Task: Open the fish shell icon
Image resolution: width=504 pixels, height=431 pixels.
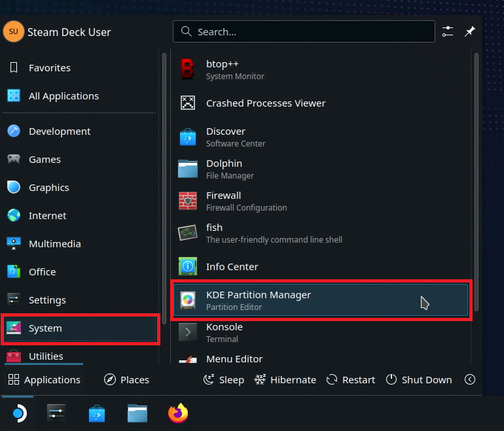Action: (188, 233)
